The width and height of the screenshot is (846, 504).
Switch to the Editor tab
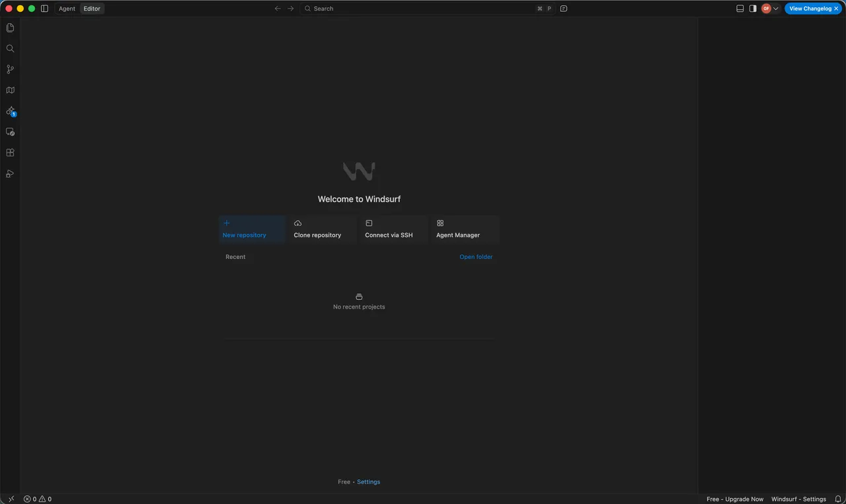tap(92, 9)
